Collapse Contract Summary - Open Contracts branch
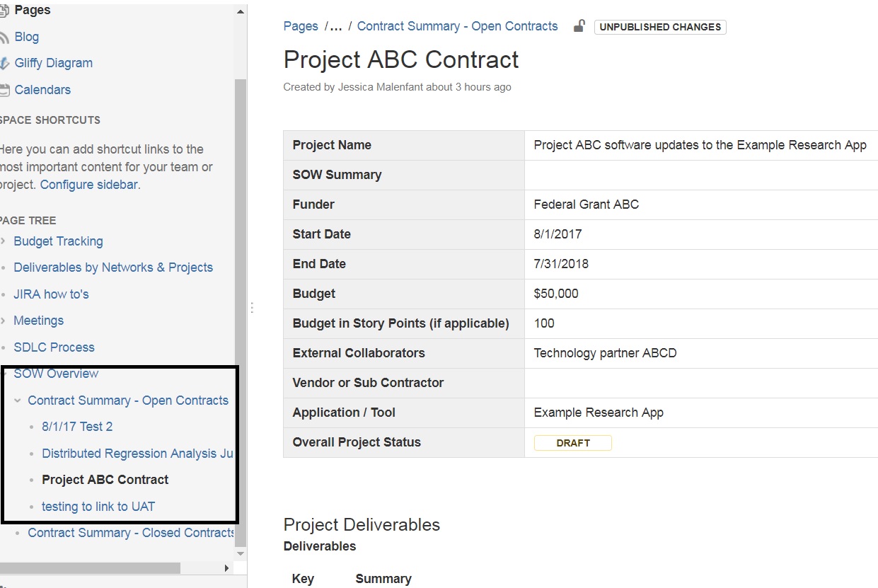Screen dimensions: 878x588 [x=17, y=400]
